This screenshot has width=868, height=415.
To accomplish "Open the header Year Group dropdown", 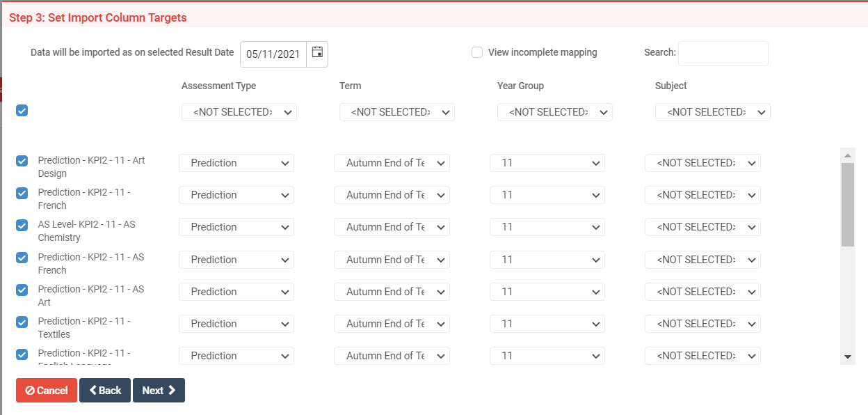I will pos(554,111).
